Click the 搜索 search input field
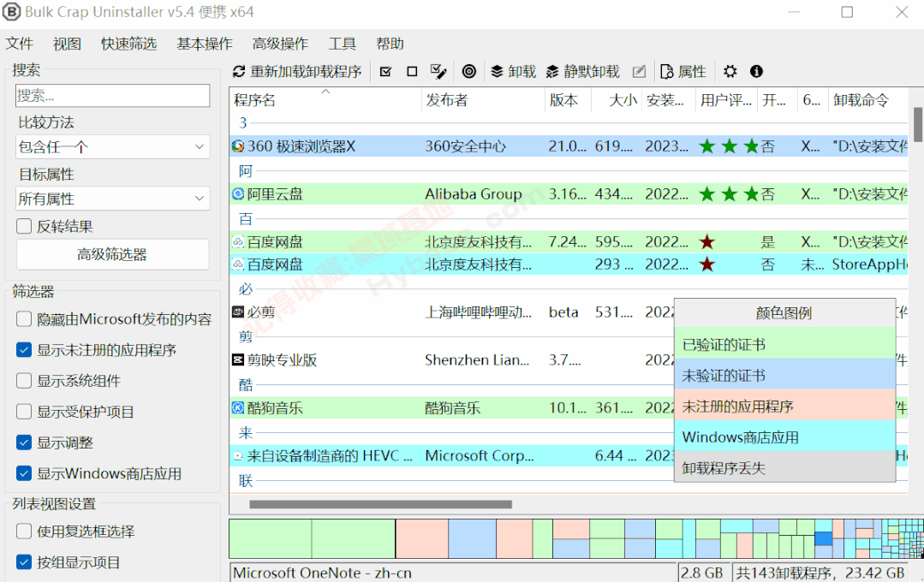This screenshot has height=582, width=924. 112,95
